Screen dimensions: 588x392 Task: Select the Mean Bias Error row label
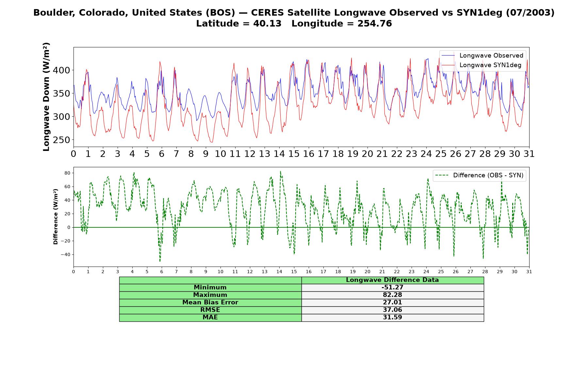coord(210,302)
